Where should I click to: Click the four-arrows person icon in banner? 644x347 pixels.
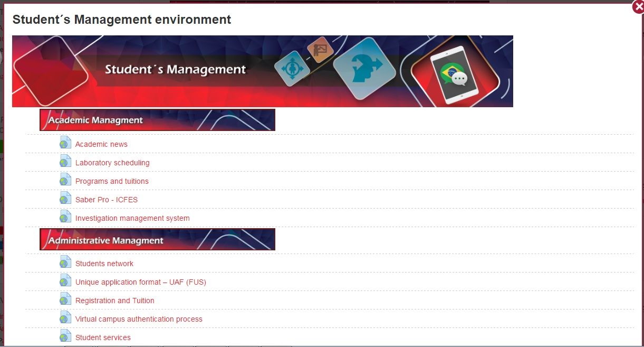tap(292, 69)
